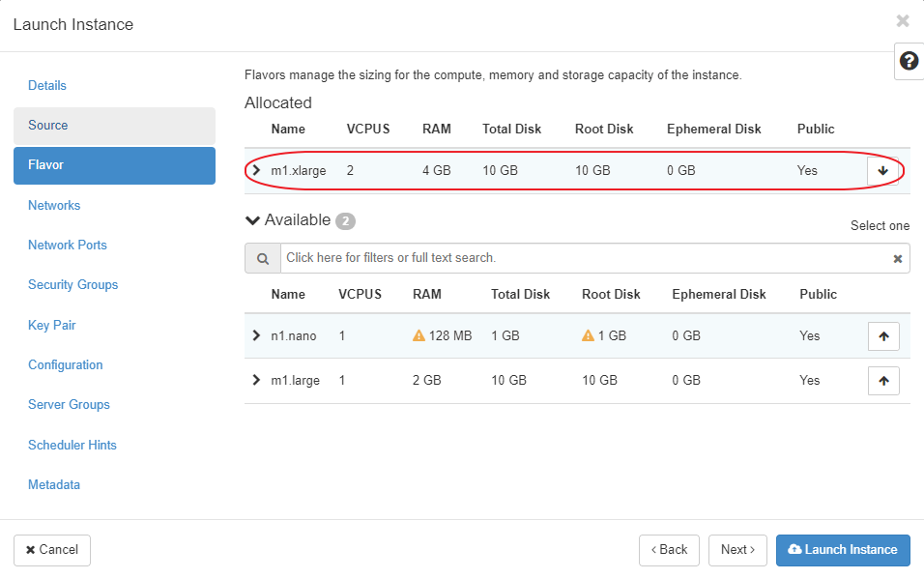
Task: Switch to the Details step
Action: (x=47, y=86)
